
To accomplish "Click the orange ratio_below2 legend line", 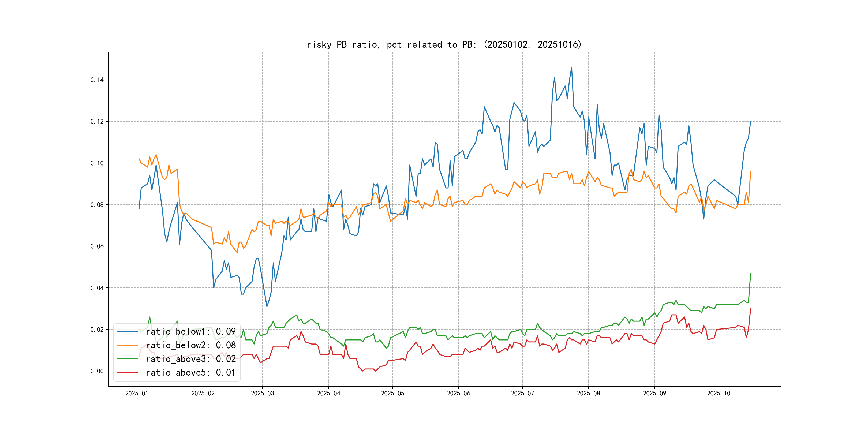I will pyautogui.click(x=127, y=345).
